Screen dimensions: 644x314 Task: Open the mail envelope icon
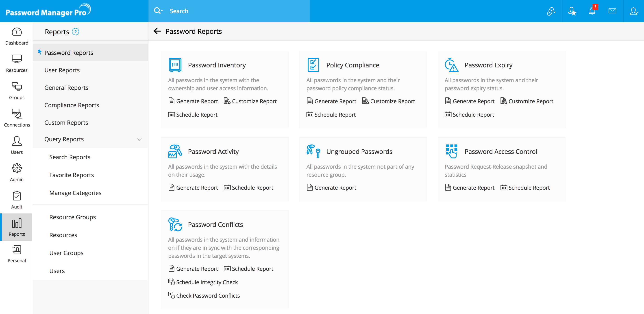612,11
